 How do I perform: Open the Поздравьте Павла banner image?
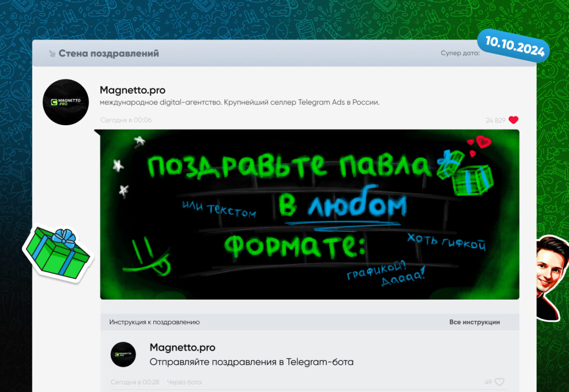pyautogui.click(x=310, y=214)
